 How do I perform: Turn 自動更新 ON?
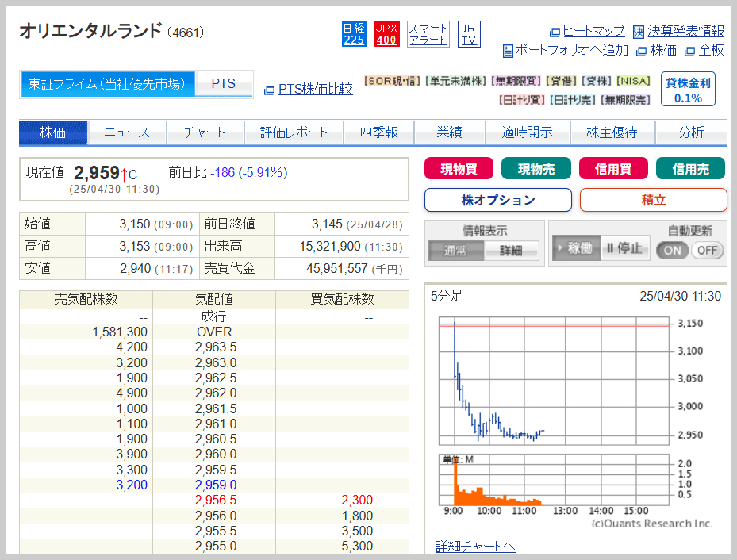pos(672,251)
